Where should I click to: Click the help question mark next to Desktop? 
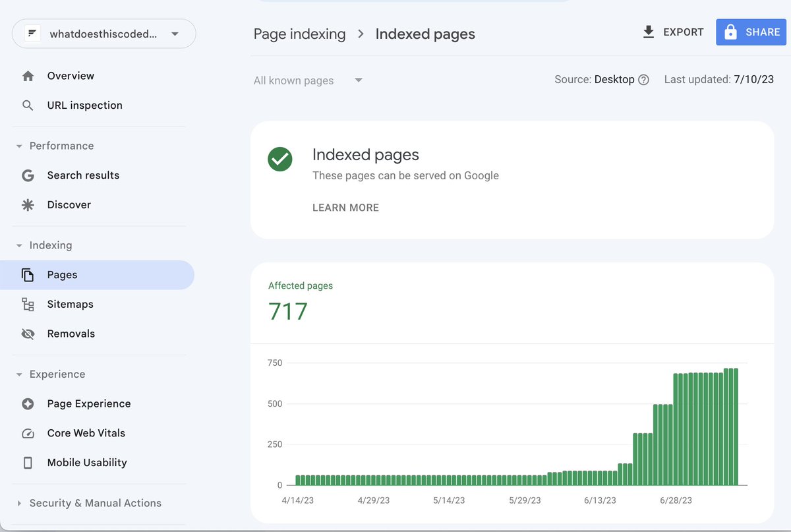coord(644,80)
